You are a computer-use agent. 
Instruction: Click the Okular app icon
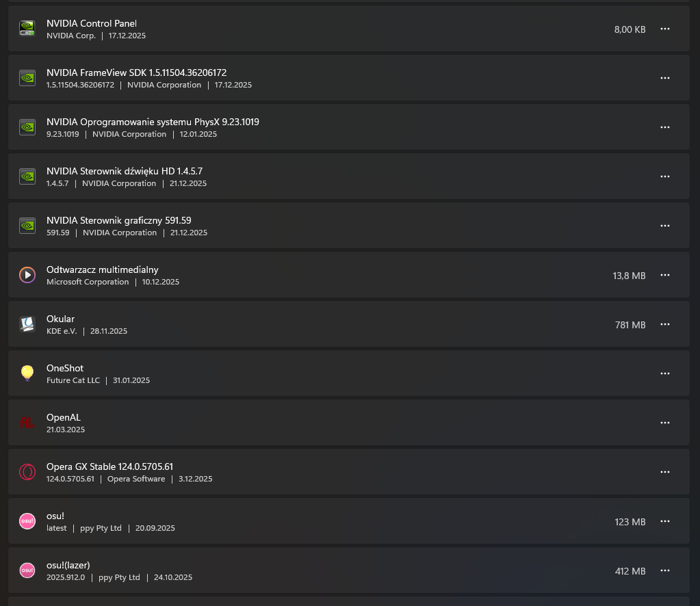click(27, 324)
